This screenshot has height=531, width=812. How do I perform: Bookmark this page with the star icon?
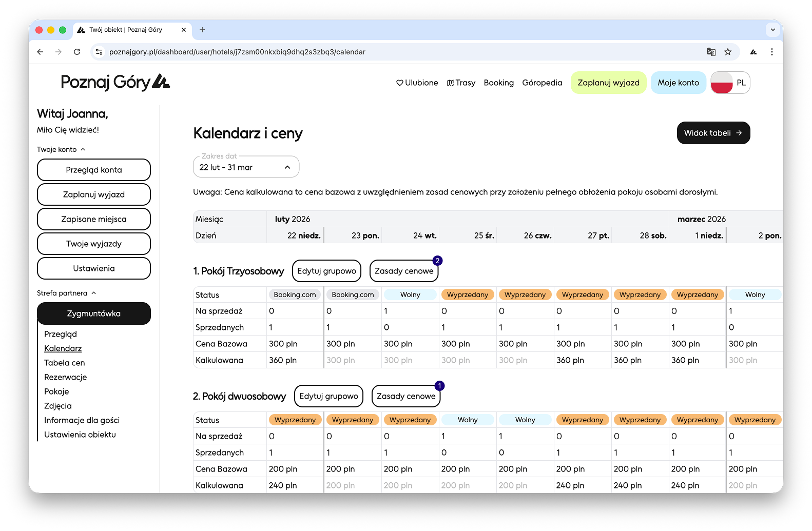(x=728, y=52)
